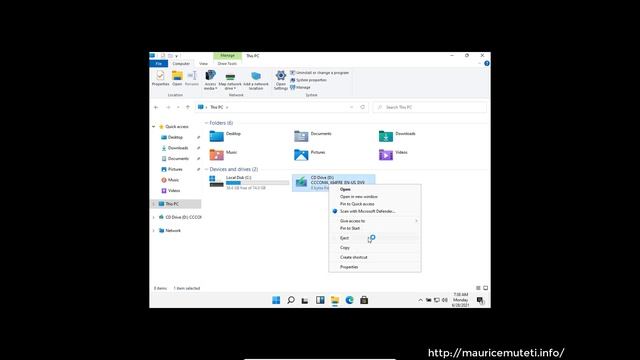Image resolution: width=640 pixels, height=360 pixels.
Task: Go back with the back arrow
Action: point(156,107)
